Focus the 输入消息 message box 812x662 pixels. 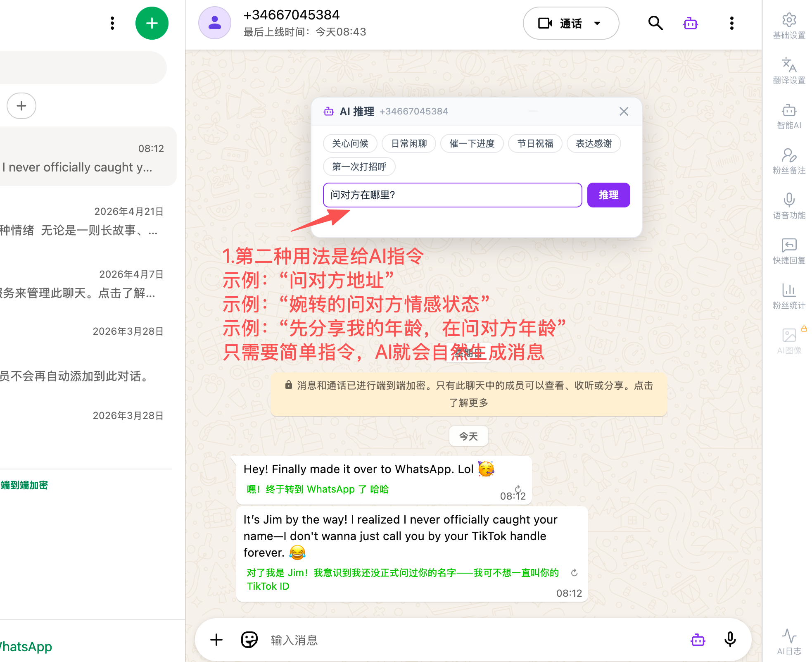point(475,640)
